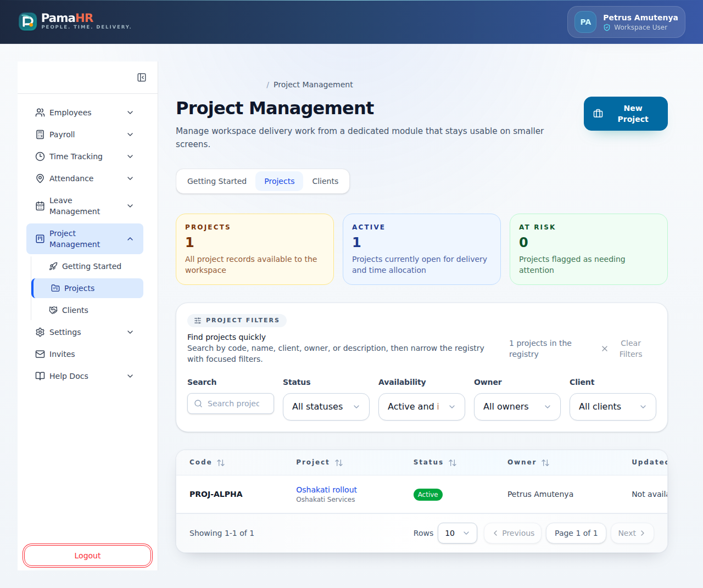
Task: Click the Settings gear icon
Action: pos(40,332)
